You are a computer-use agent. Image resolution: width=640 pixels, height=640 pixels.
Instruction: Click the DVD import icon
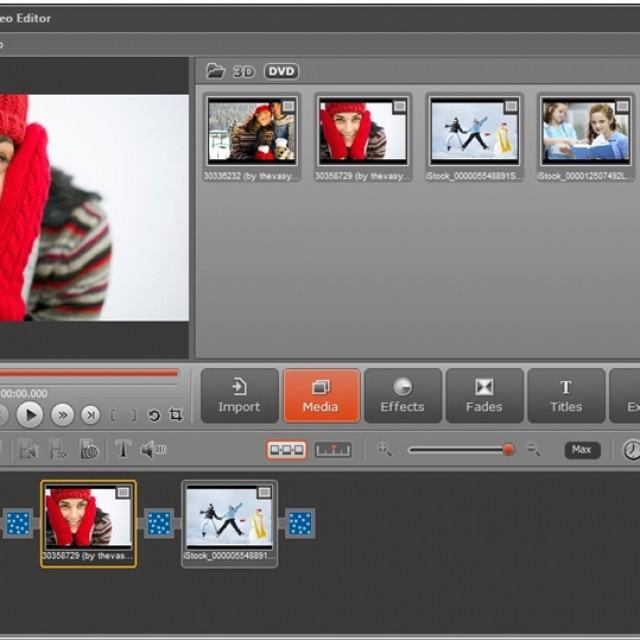(281, 71)
